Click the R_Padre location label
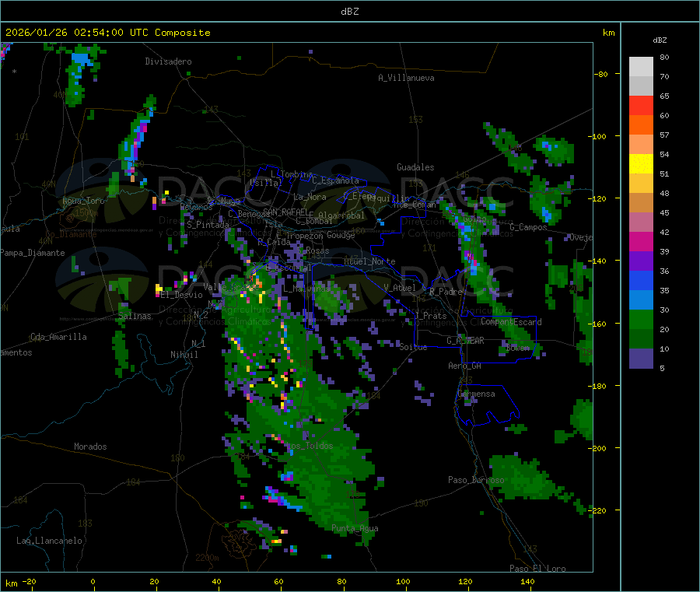This screenshot has width=700, height=592. [x=446, y=292]
